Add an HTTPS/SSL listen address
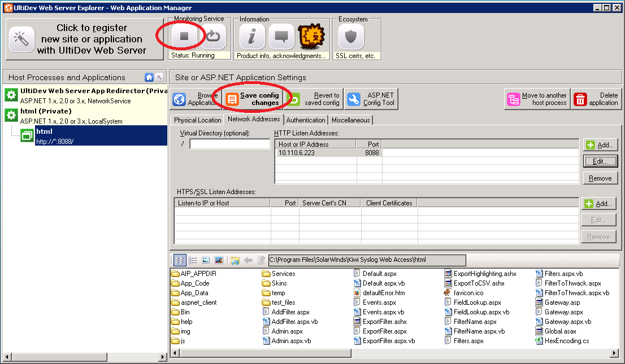 click(598, 204)
